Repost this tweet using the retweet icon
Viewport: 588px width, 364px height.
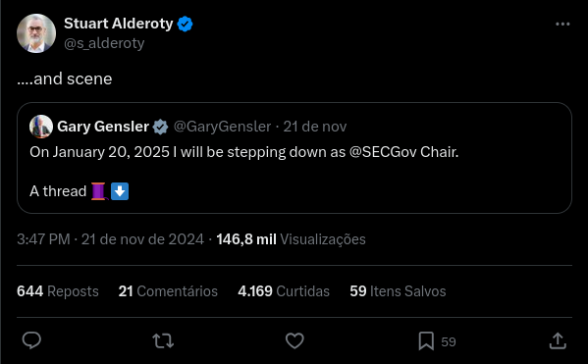[163, 341]
